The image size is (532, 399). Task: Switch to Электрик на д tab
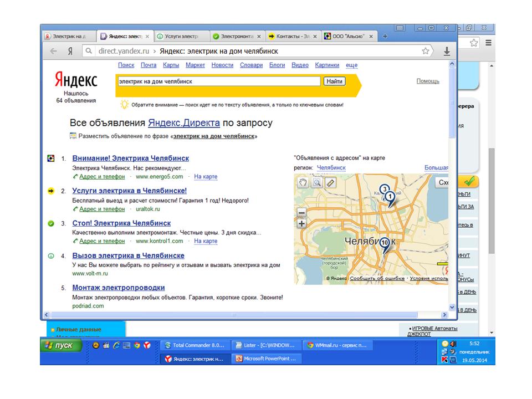click(70, 37)
